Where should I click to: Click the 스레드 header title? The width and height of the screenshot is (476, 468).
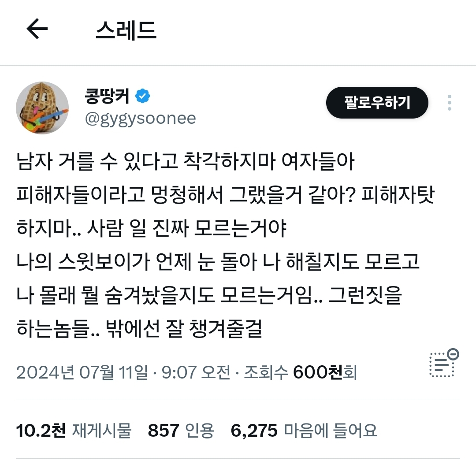[126, 30]
